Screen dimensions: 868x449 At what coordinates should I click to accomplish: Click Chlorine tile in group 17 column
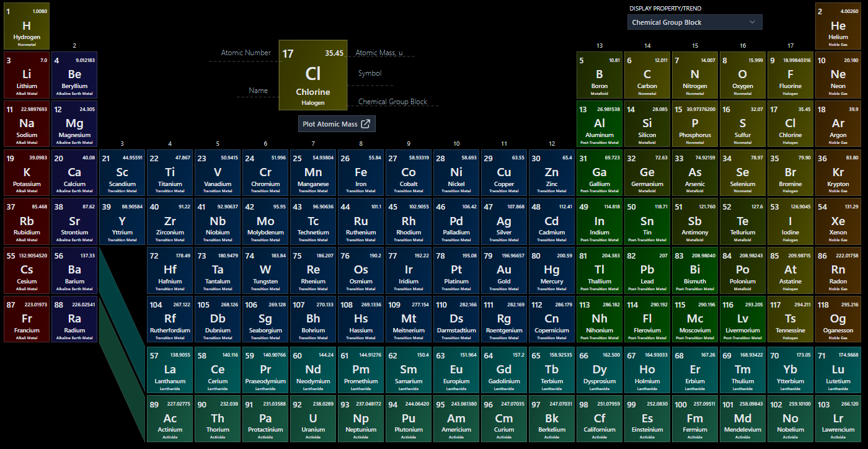(x=790, y=124)
